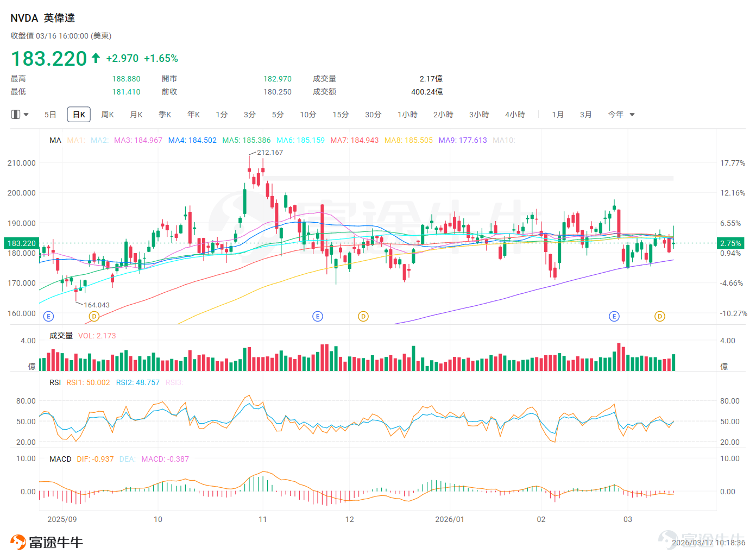Click the 164.043 low price label
The image size is (756, 560).
97,305
